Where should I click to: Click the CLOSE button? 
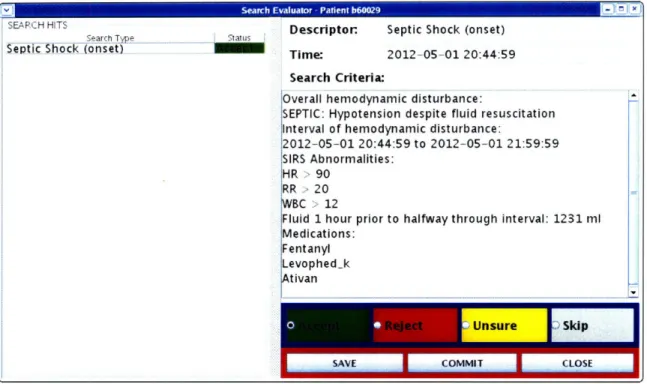(577, 363)
